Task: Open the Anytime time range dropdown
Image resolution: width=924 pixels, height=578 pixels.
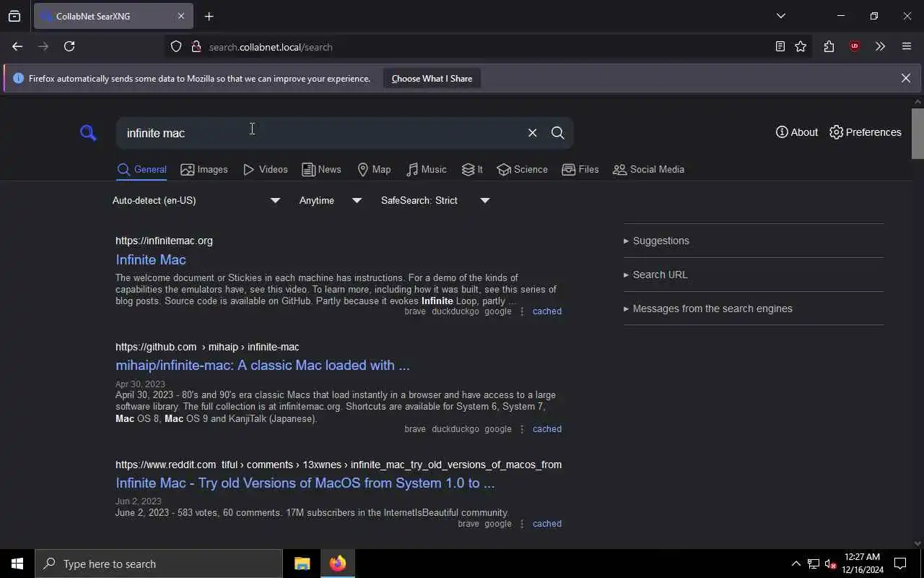Action: [331, 200]
